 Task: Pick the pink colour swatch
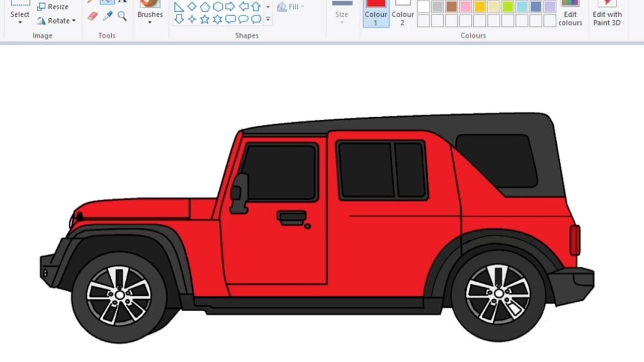466,7
